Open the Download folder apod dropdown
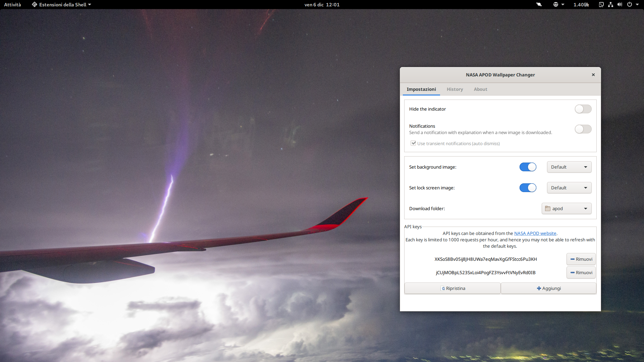The width and height of the screenshot is (644, 362). click(566, 208)
